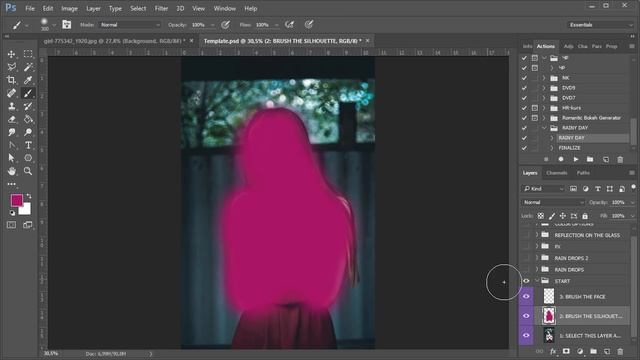Select the Clone Stamp tool

11,106
